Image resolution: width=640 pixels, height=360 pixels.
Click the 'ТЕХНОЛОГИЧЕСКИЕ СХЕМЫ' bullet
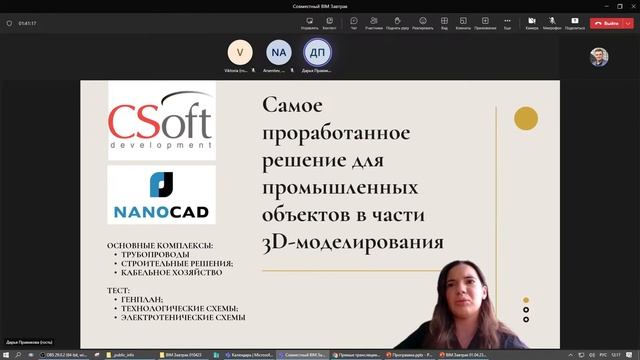click(180, 309)
